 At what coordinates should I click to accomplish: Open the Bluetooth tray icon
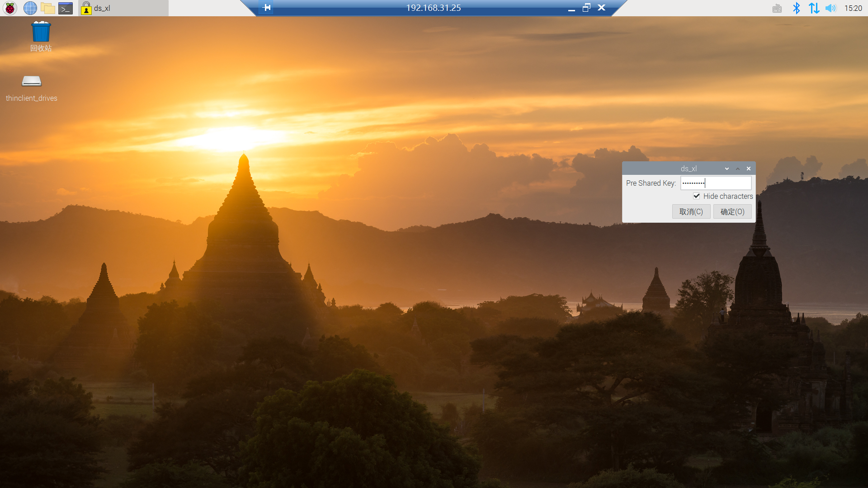[797, 8]
